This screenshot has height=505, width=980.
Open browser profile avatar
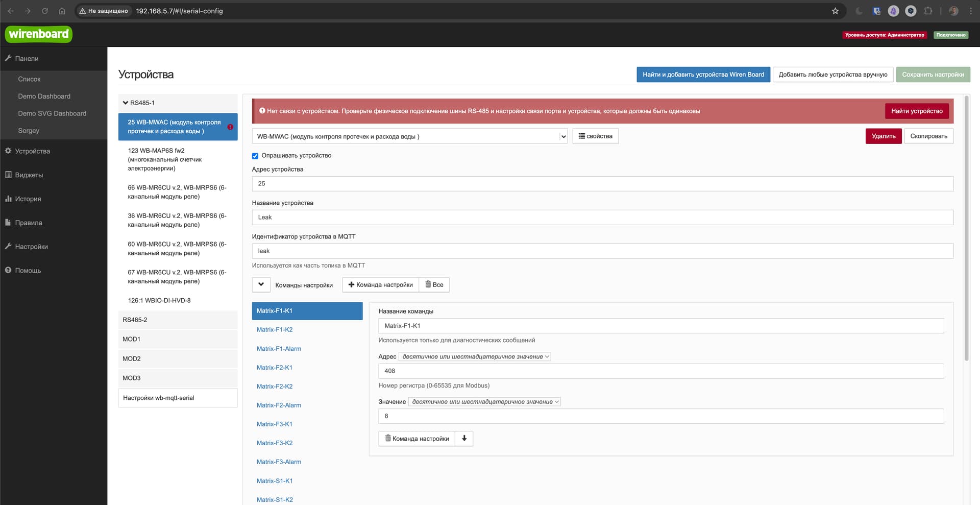(953, 11)
